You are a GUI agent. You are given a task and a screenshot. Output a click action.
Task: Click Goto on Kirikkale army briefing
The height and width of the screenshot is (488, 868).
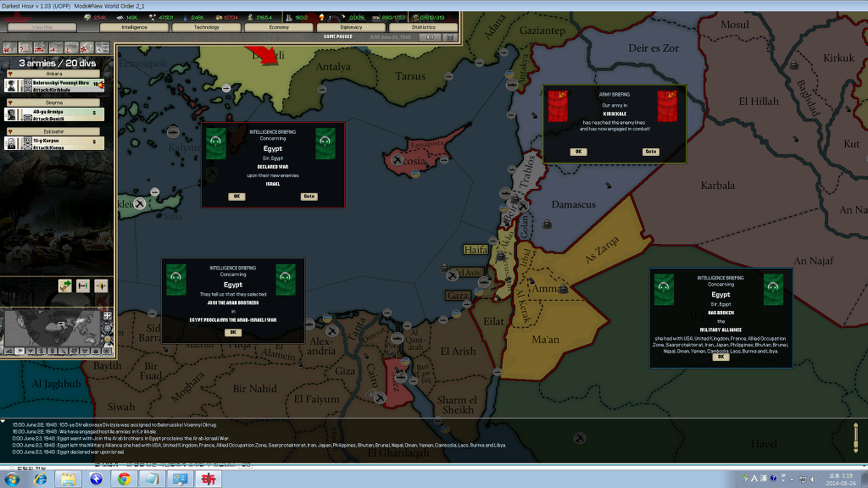650,152
